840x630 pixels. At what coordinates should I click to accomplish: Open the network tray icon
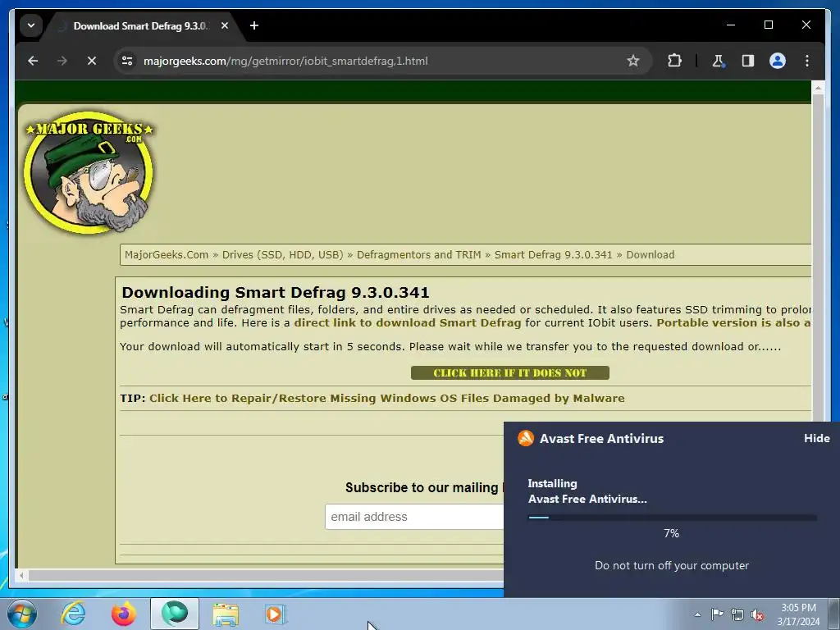click(737, 614)
